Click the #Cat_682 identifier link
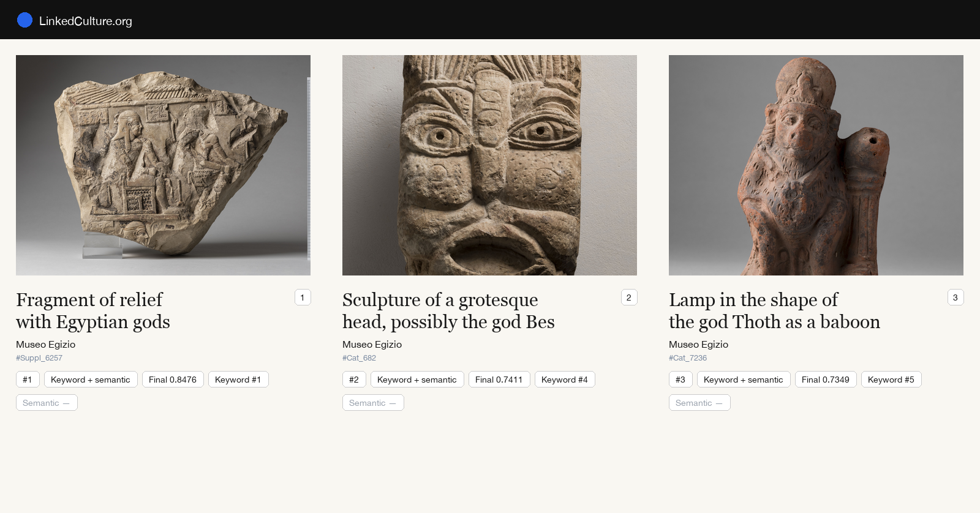980x513 pixels. click(x=360, y=358)
